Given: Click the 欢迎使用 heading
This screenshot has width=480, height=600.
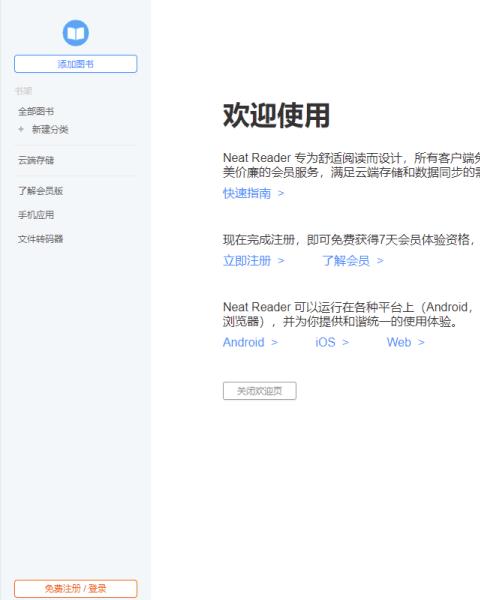Looking at the screenshot, I should (x=276, y=115).
